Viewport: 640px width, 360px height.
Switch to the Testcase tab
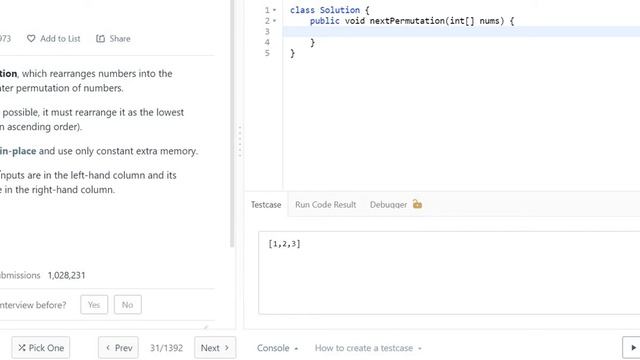[x=266, y=204]
